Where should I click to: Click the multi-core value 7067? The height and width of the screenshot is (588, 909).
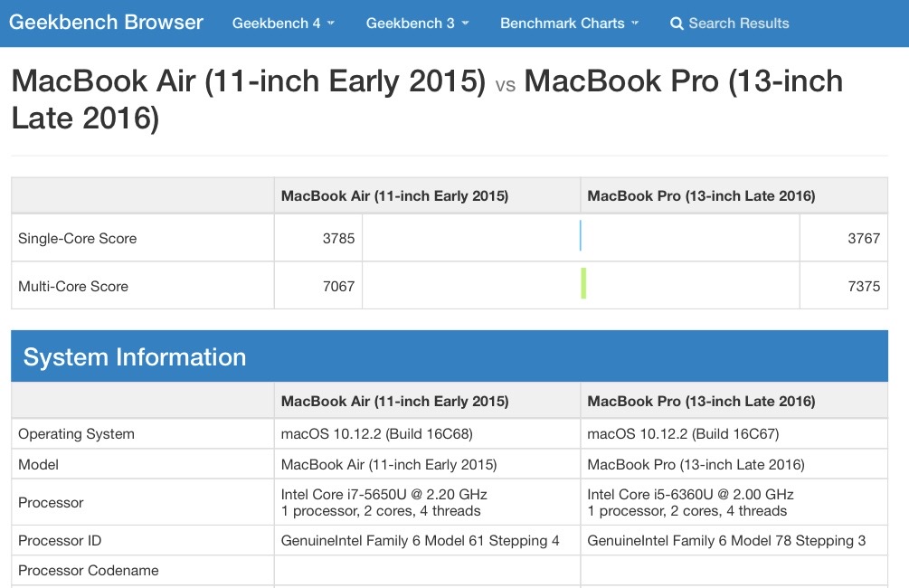[x=338, y=287]
